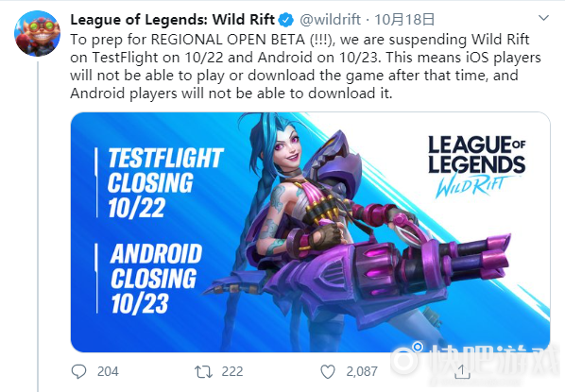Click the League of Legends Wild Rift logo
This screenshot has height=392, width=565.
(476, 166)
